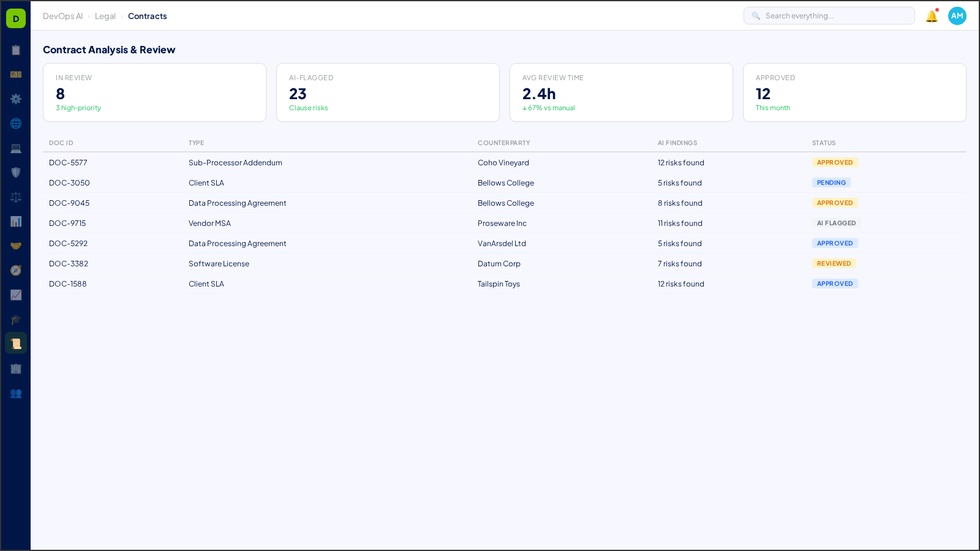Screen dimensions: 980x551
Task: Click the shield security icon
Action: [16, 173]
